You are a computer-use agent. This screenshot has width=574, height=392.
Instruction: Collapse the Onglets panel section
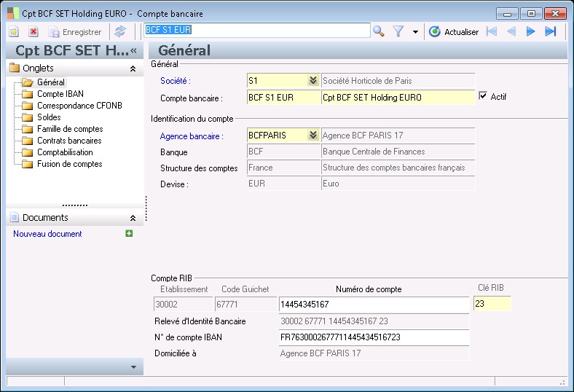(x=133, y=68)
